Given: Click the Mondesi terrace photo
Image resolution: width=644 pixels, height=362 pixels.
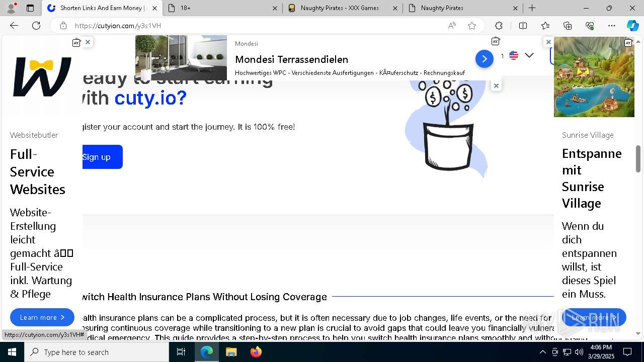Looking at the screenshot, I should click(x=181, y=58).
